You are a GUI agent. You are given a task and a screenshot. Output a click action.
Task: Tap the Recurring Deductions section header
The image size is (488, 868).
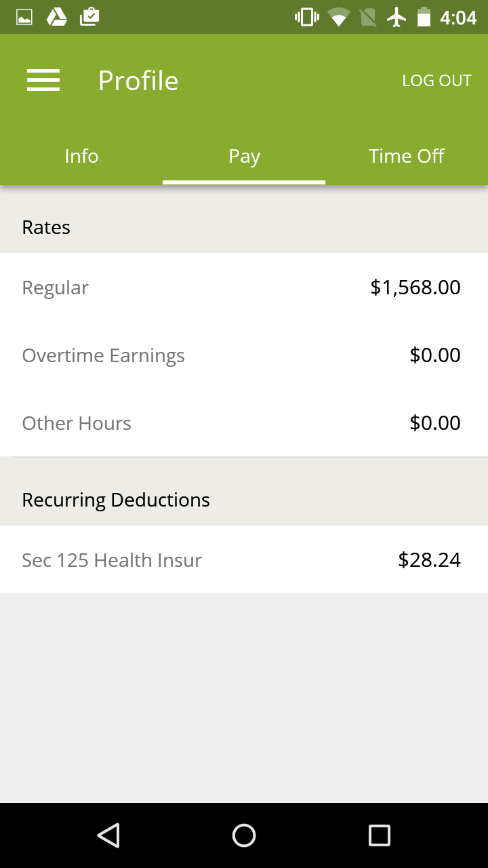[116, 500]
